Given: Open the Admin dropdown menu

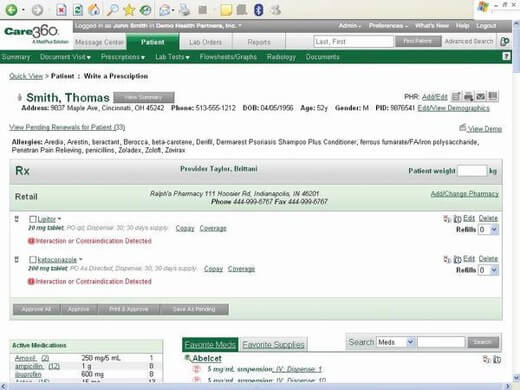Looking at the screenshot, I should (349, 25).
